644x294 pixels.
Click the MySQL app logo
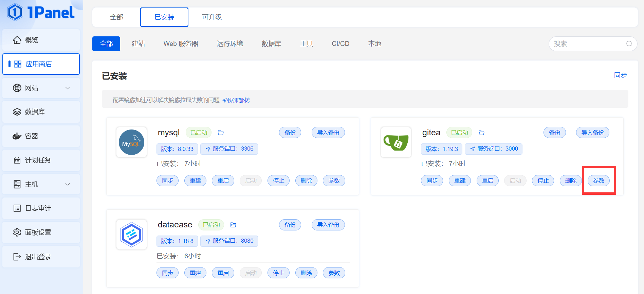(x=131, y=142)
